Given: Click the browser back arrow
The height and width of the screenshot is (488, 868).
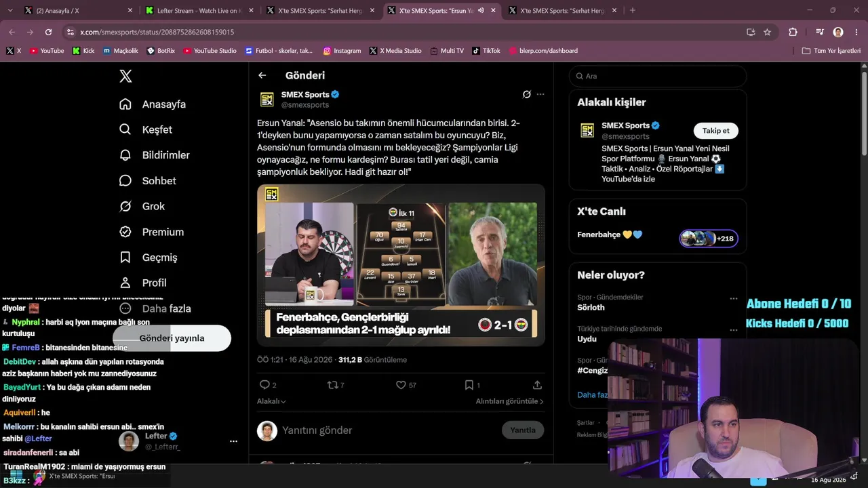Looking at the screenshot, I should tap(12, 32).
